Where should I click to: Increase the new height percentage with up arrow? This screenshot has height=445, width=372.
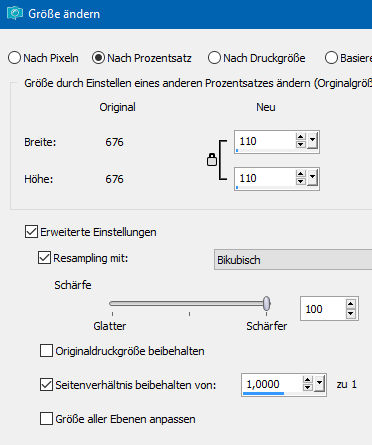(x=300, y=174)
